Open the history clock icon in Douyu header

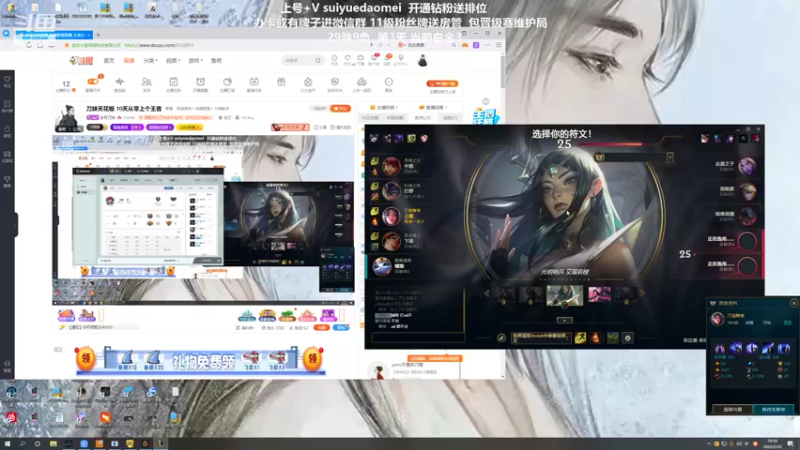[334, 59]
